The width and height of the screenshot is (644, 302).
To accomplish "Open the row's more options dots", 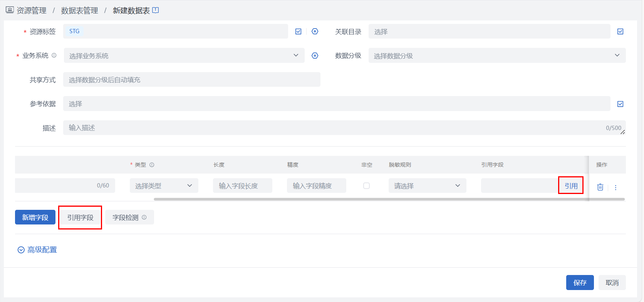I will pos(615,187).
